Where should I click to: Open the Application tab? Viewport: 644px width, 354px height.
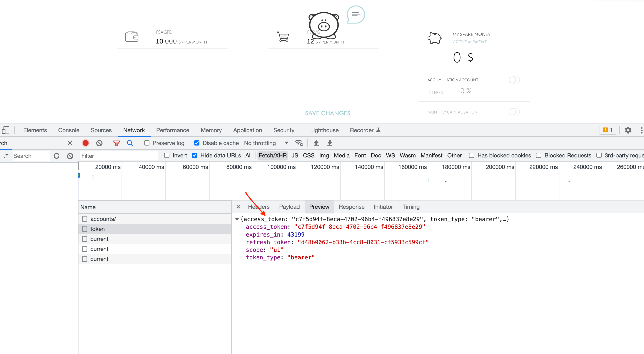coord(247,130)
